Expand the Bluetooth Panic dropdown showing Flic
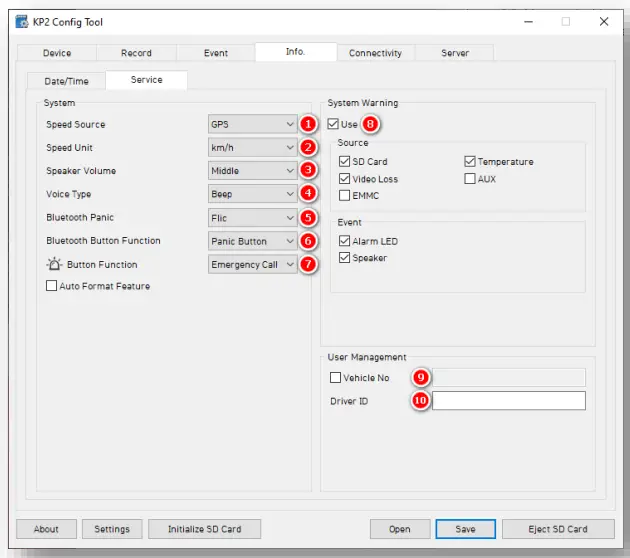630x558 pixels. (x=253, y=218)
